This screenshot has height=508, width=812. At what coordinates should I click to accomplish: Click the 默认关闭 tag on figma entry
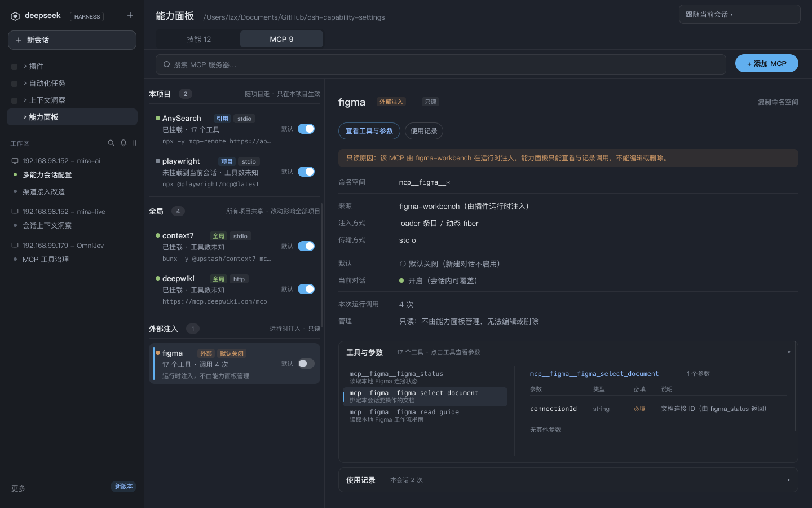tap(232, 353)
